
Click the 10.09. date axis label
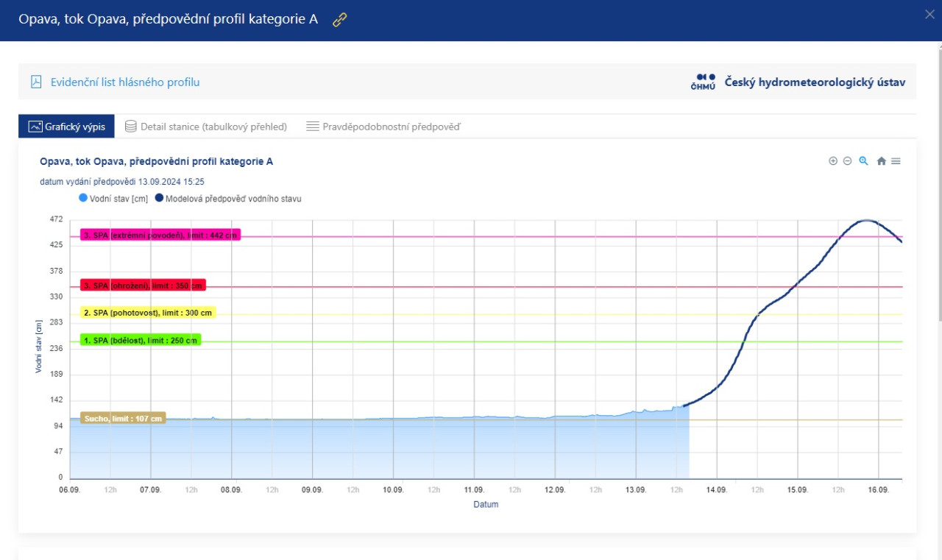click(x=393, y=490)
